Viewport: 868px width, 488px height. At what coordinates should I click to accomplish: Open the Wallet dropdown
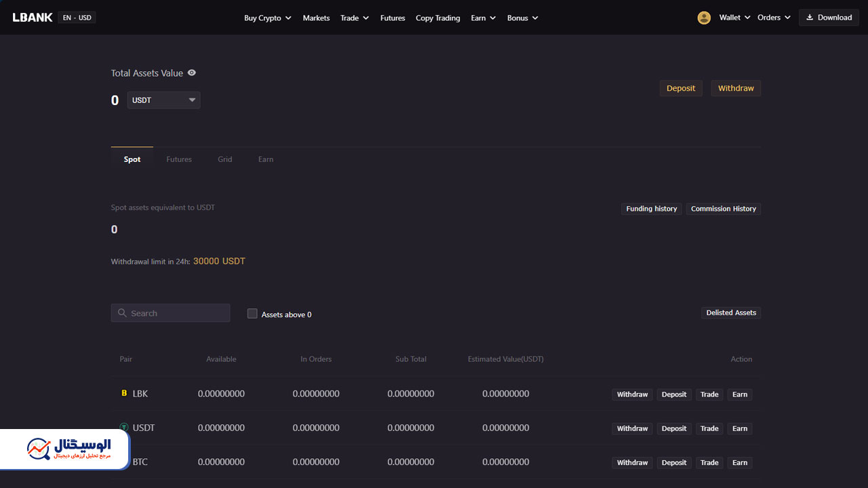coord(735,18)
